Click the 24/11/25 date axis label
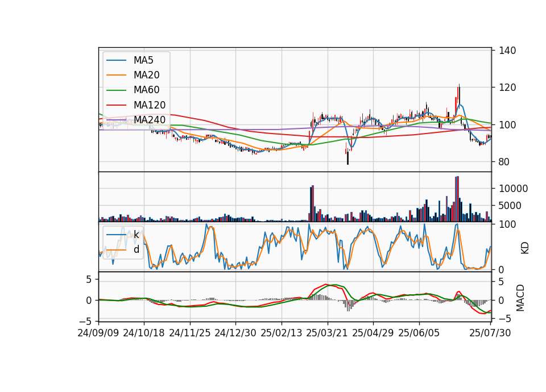 click(x=190, y=333)
